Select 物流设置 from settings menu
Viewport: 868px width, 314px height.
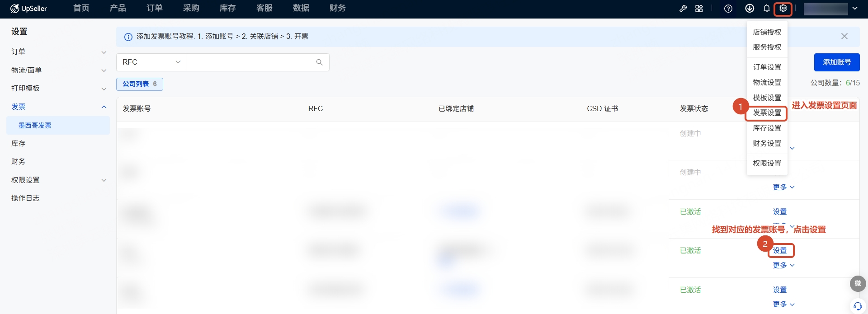pos(767,82)
